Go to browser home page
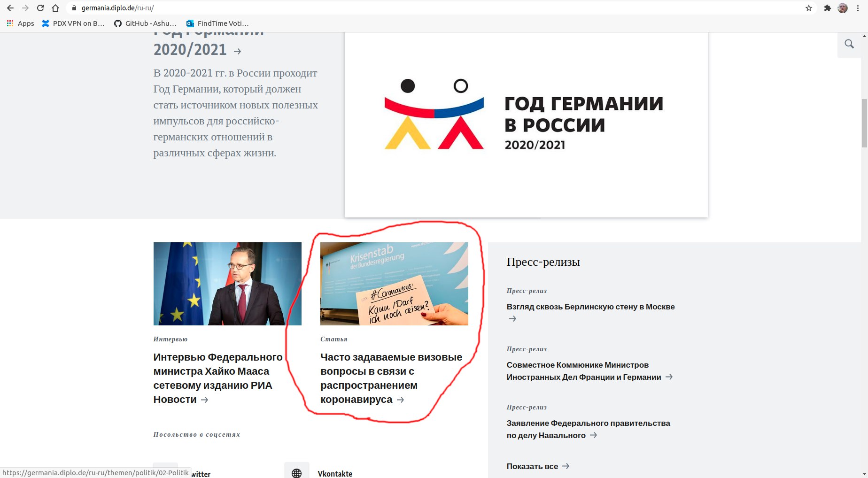 [x=55, y=8]
